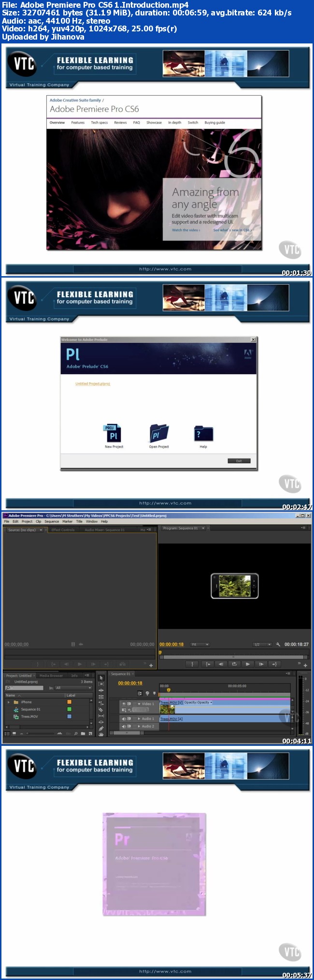This screenshot has width=314, height=980.
Task: Play the sequence in the Program monitor
Action: click(247, 664)
